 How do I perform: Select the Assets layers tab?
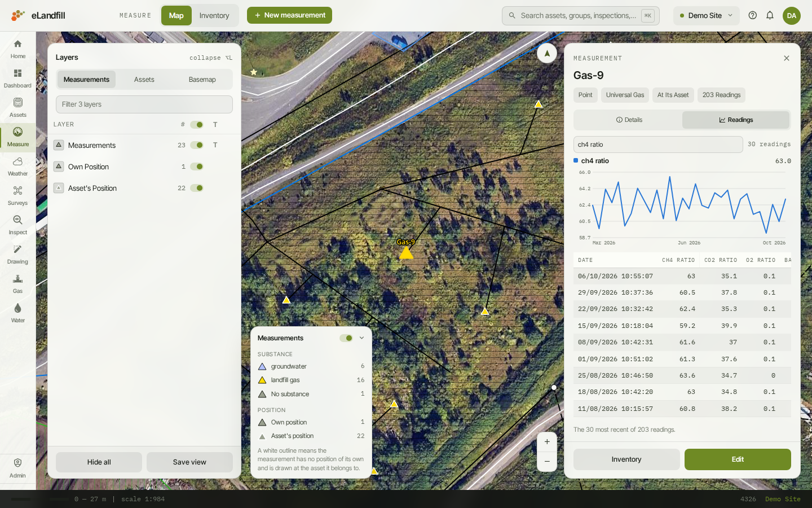144,80
